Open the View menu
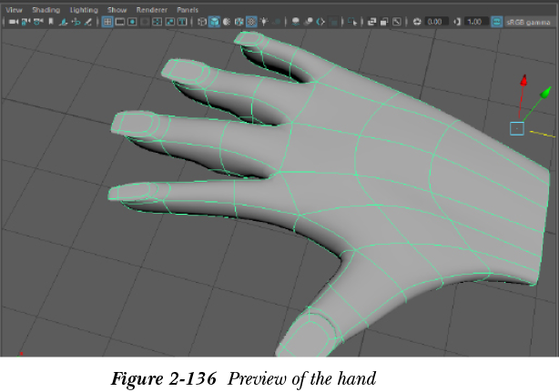 15,9
